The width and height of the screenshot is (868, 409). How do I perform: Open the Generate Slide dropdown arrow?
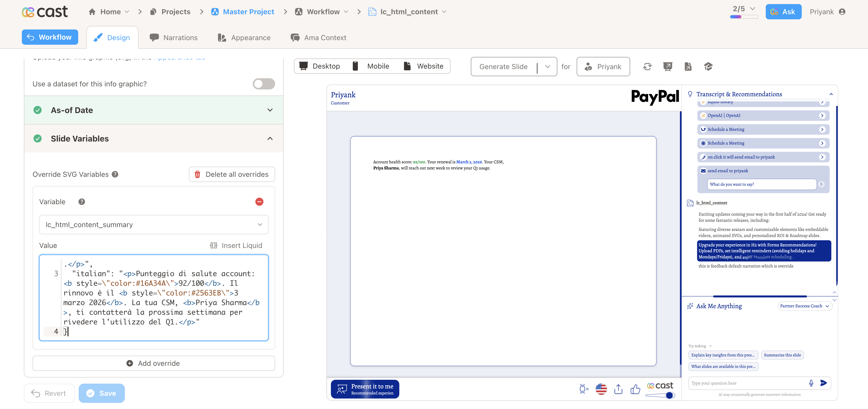tap(547, 66)
